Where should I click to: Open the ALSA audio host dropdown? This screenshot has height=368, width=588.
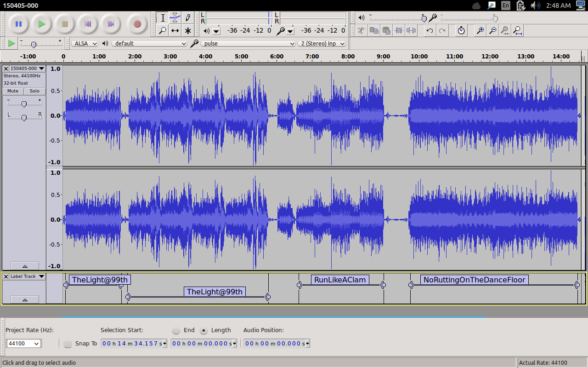(x=85, y=44)
